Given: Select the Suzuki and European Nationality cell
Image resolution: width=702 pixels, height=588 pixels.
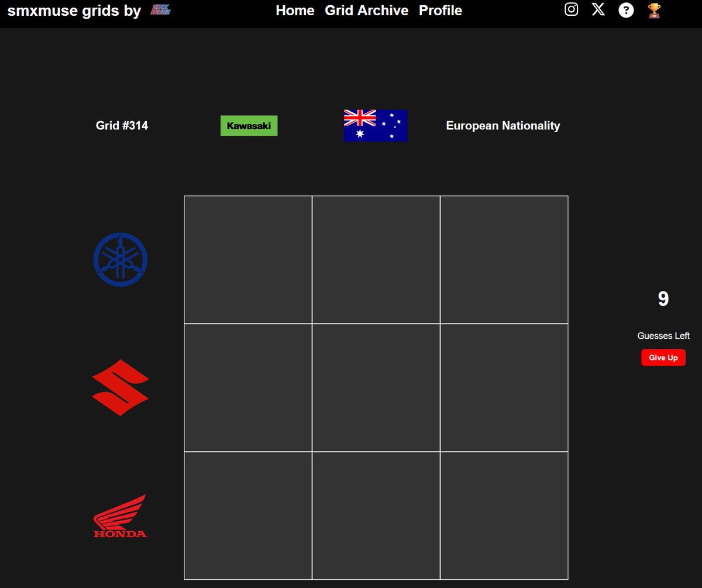Looking at the screenshot, I should (x=504, y=388).
